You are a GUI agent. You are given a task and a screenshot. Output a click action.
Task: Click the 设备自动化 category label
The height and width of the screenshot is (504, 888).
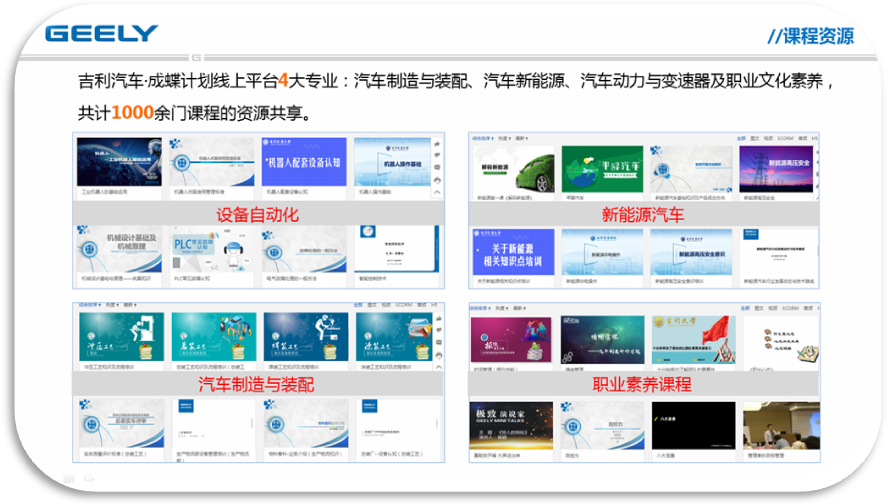pos(257,215)
